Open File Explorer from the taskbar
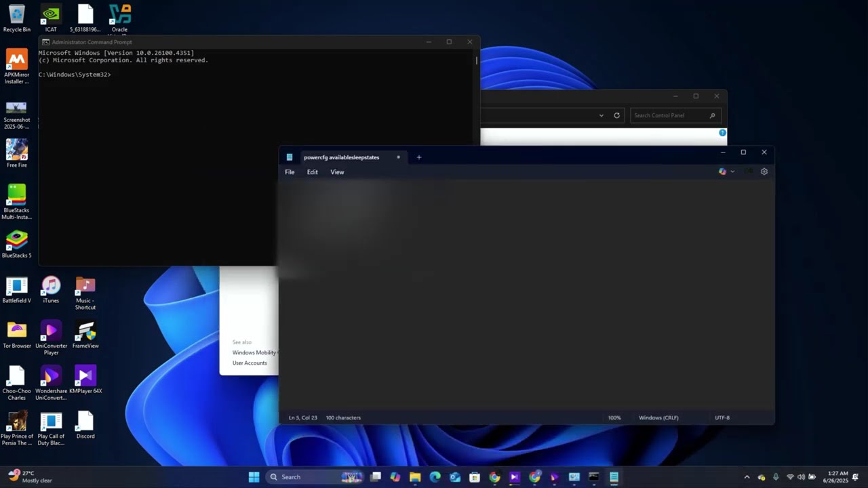868x488 pixels. point(415,477)
